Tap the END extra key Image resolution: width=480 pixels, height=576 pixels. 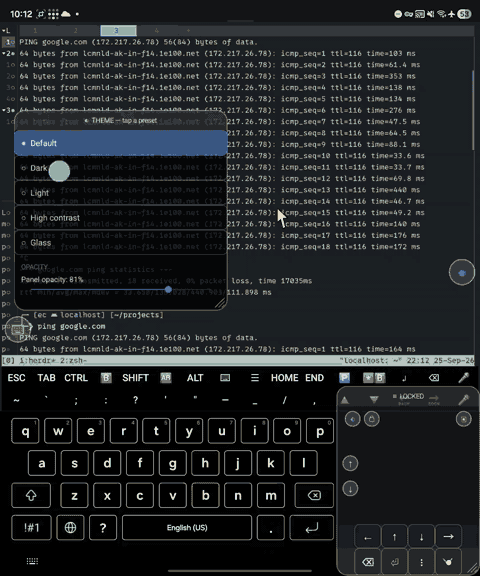coord(314,378)
